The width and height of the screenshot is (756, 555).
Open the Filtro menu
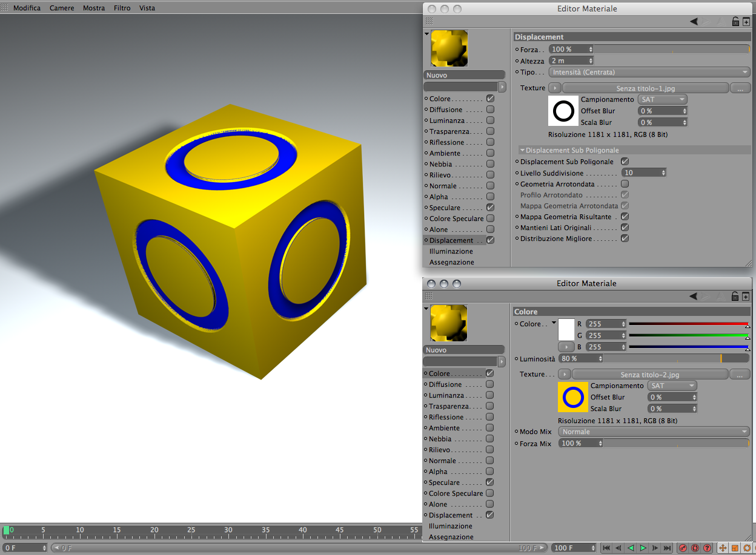click(x=122, y=8)
